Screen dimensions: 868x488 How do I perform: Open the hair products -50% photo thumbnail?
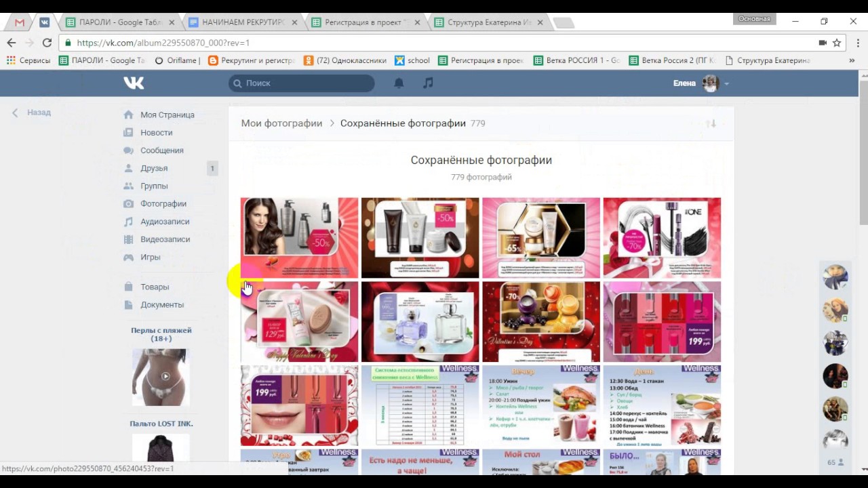[299, 238]
